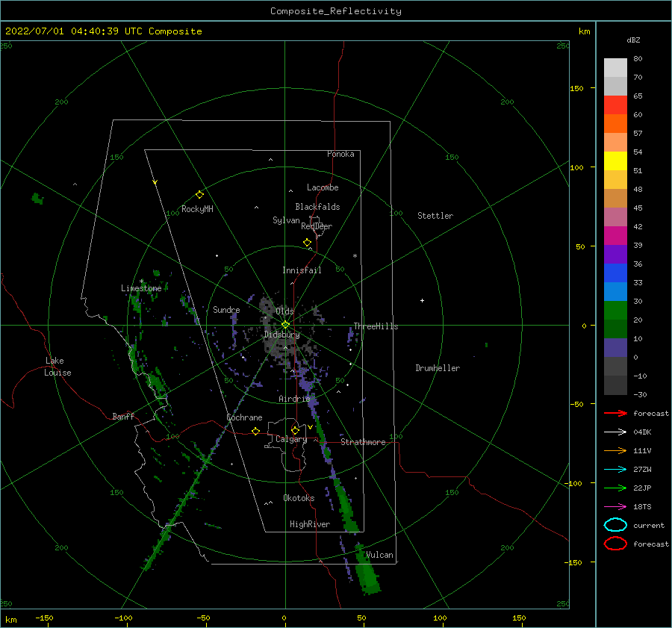Select the Limestone label

click(x=141, y=288)
